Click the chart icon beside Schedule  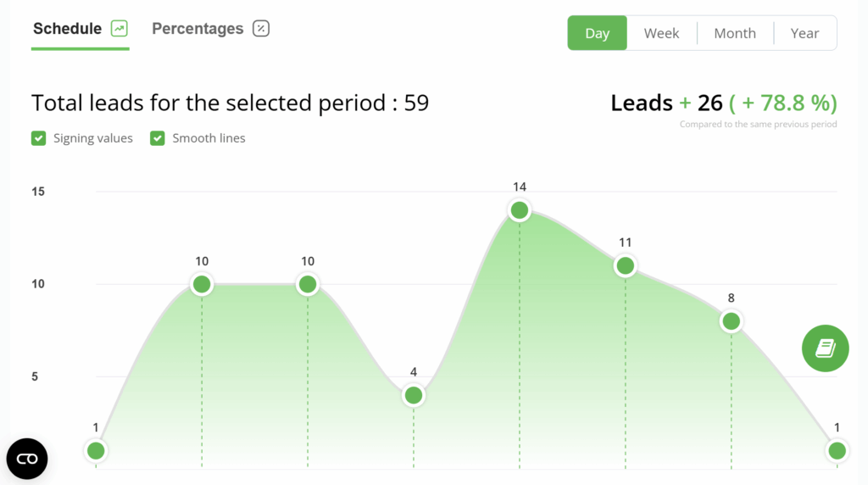click(x=119, y=28)
